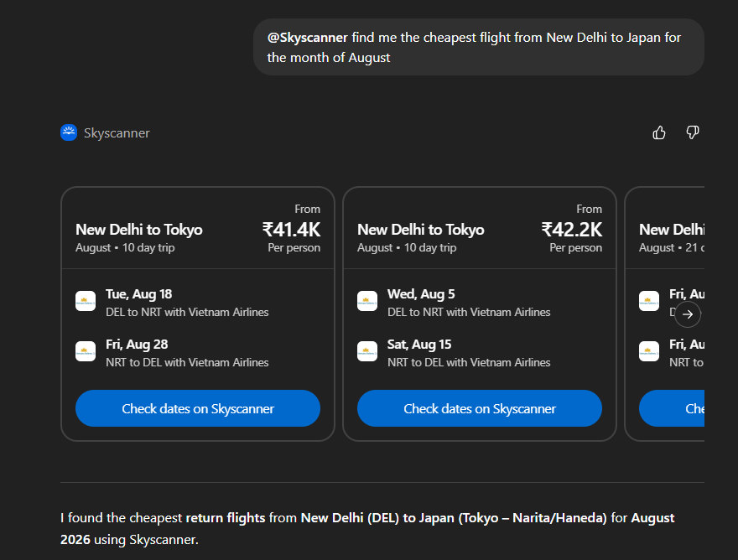The image size is (738, 560).
Task: Select the ₹42.2K New Delhi to Tokyo card title
Action: [x=421, y=230]
